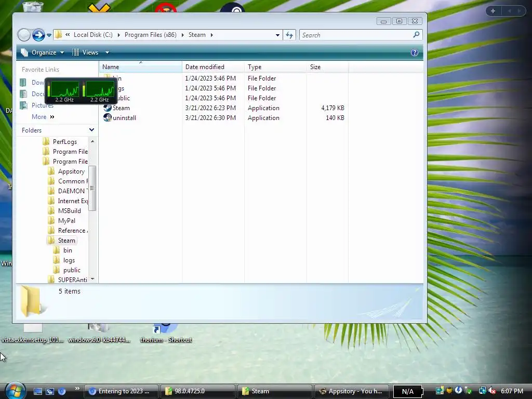This screenshot has height=399, width=532.
Task: Click into the Search field
Action: coord(356,35)
